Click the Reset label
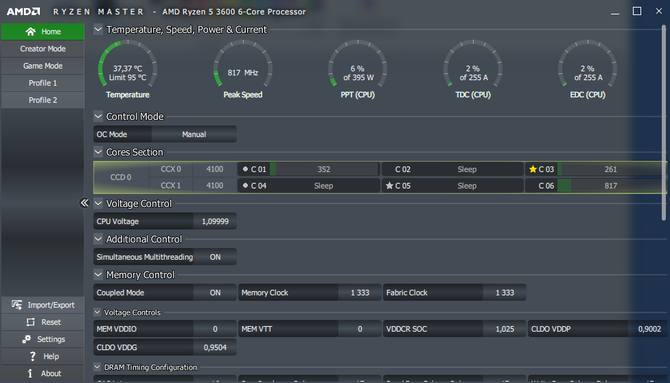Image resolution: width=670 pixels, height=383 pixels. 51,322
